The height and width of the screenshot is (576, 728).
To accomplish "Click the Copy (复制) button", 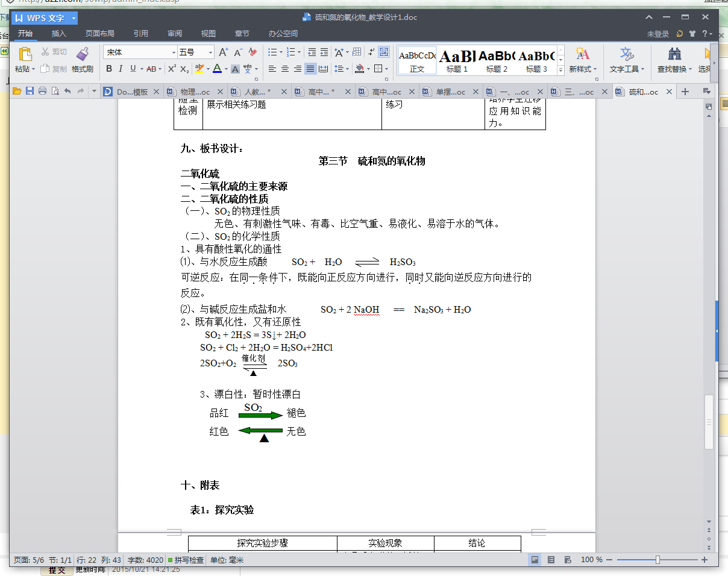I will 54,69.
